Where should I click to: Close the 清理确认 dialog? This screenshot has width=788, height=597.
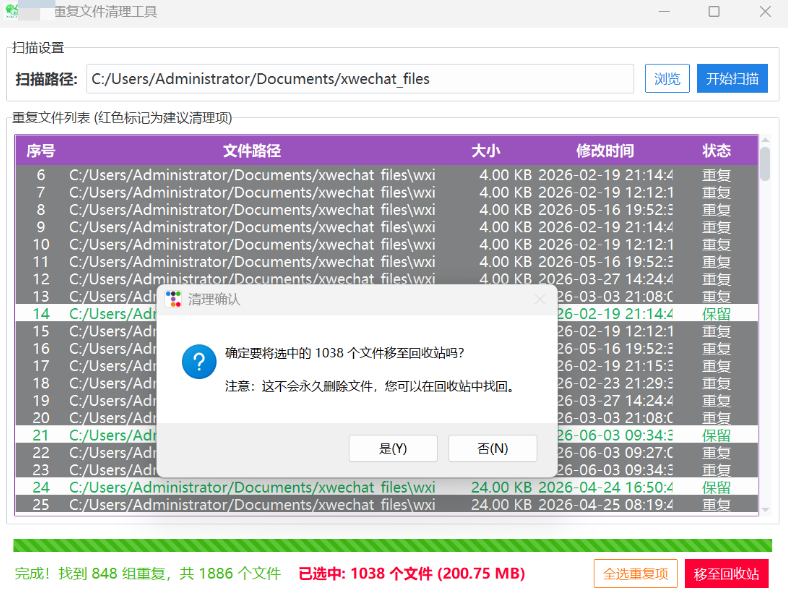pos(540,300)
